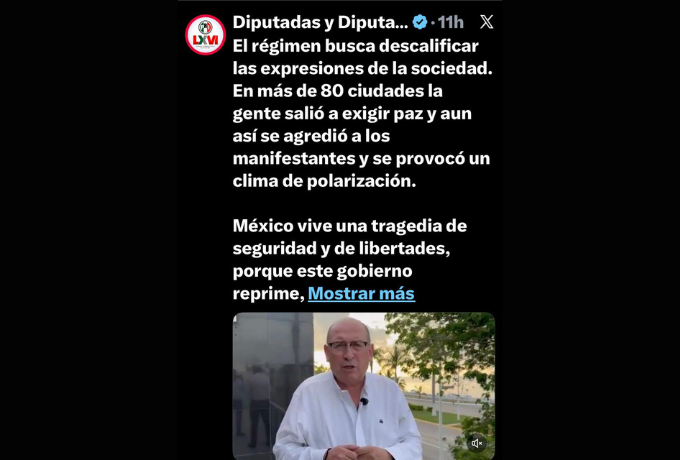
Task: Open the post via the 11h timestamp
Action: coord(451,22)
